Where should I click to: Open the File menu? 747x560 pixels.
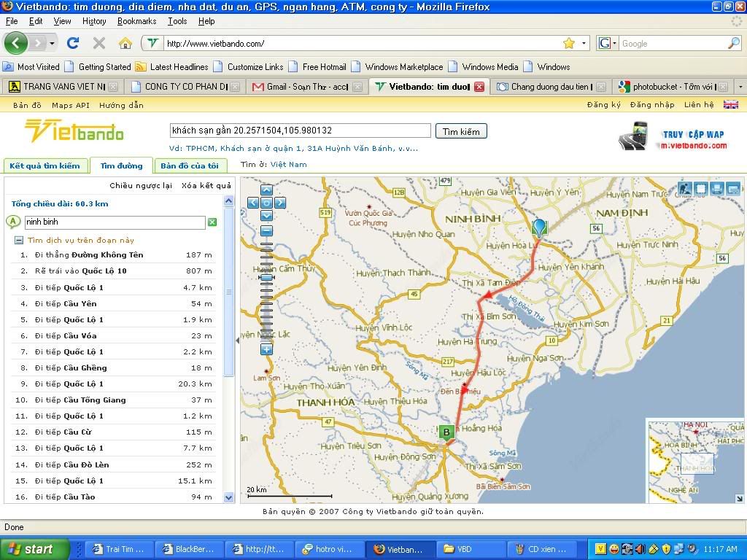pyautogui.click(x=12, y=21)
